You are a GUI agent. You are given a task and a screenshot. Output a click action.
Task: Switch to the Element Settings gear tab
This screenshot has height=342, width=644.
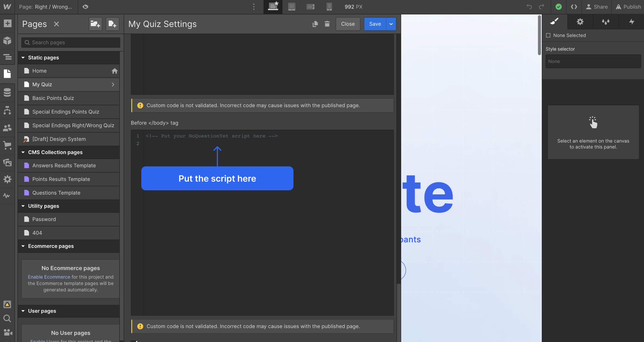point(580,21)
